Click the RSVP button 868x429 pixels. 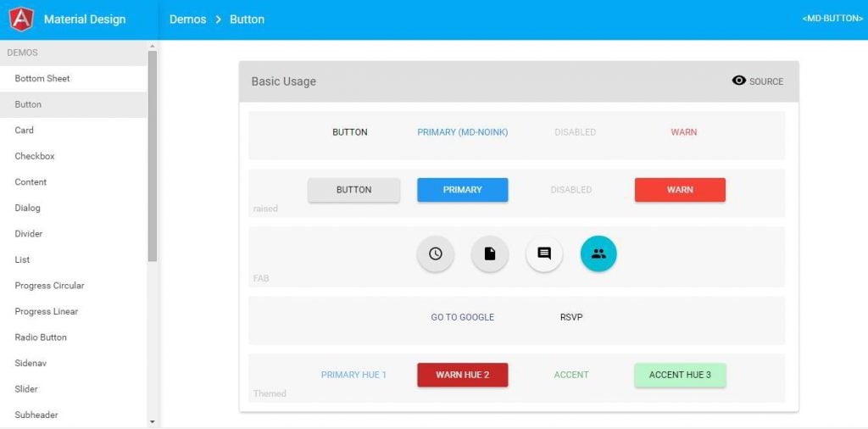pyautogui.click(x=571, y=317)
